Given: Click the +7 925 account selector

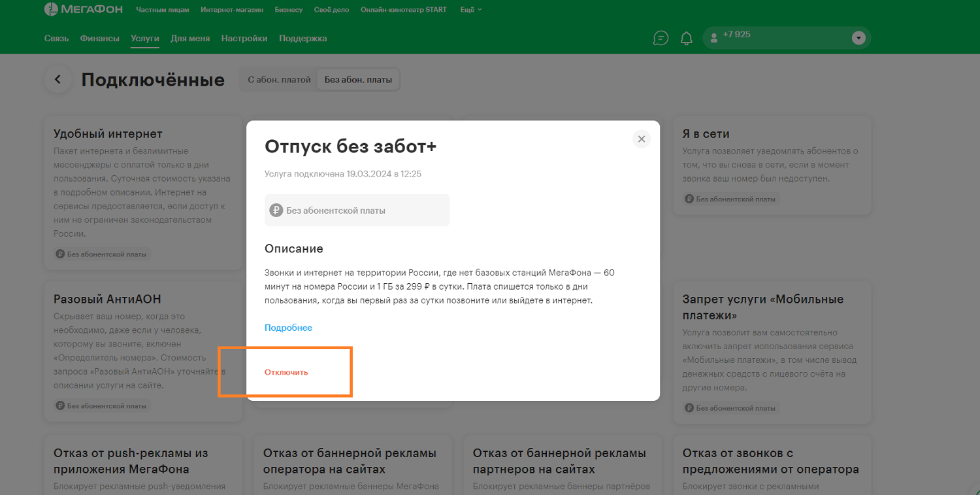Looking at the screenshot, I should (x=787, y=38).
